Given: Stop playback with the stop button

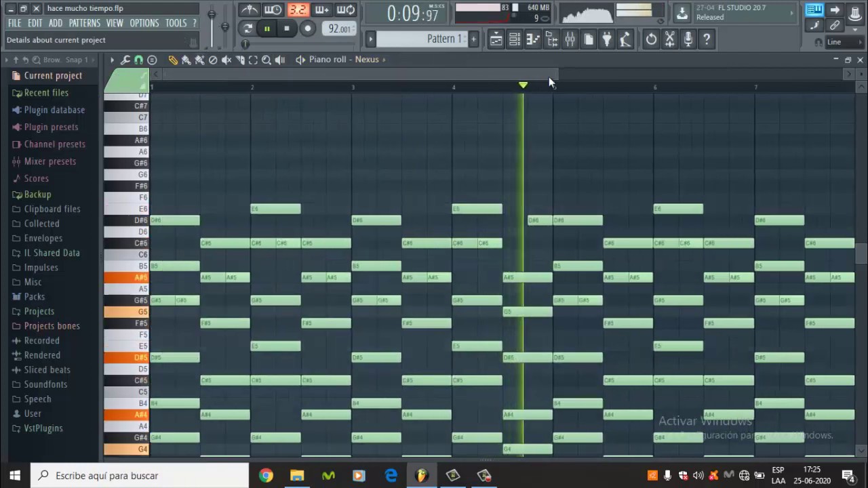Looking at the screenshot, I should click(x=287, y=28).
